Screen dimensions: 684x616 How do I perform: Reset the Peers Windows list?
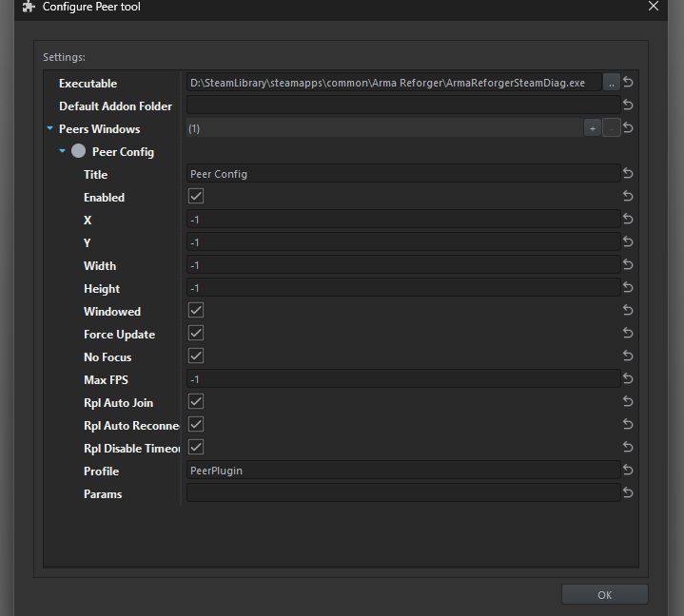tap(628, 127)
